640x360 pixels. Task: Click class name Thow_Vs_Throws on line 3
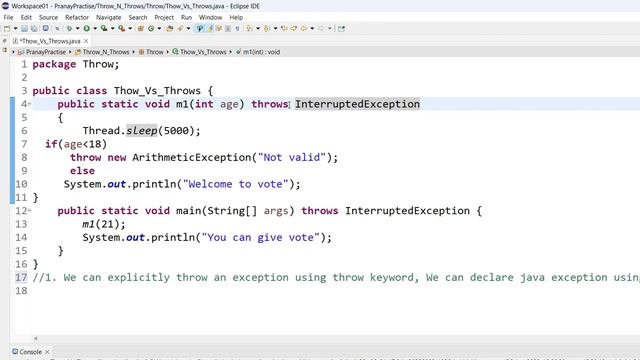(157, 91)
